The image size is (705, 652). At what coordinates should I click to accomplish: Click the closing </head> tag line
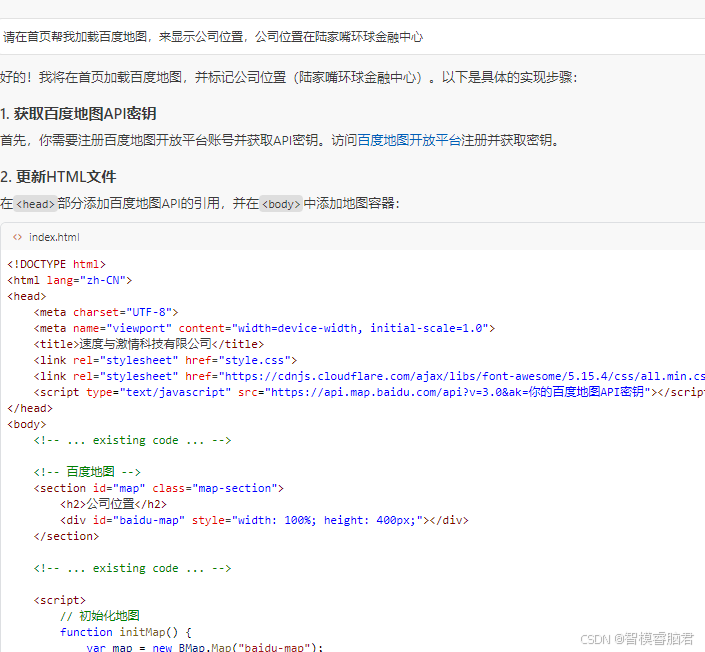tap(30, 408)
